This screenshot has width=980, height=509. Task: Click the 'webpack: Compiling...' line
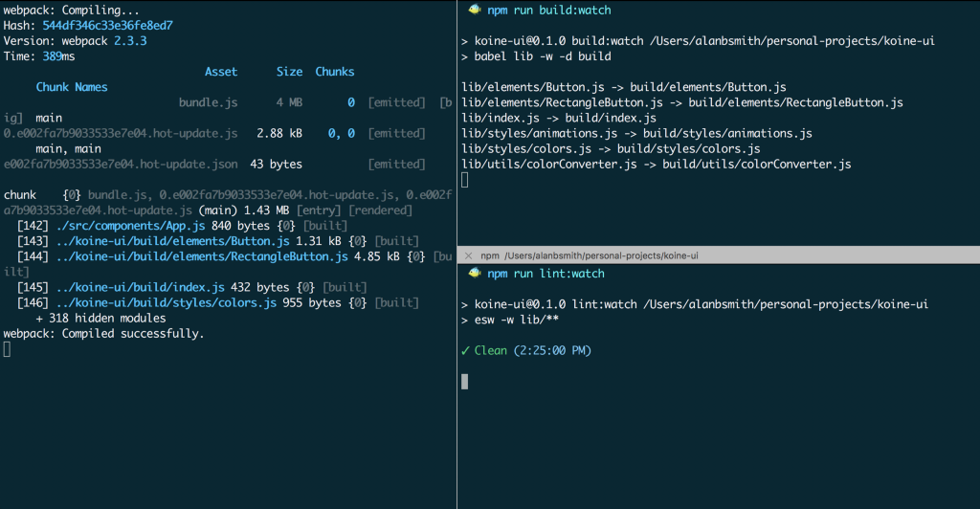click(71, 10)
